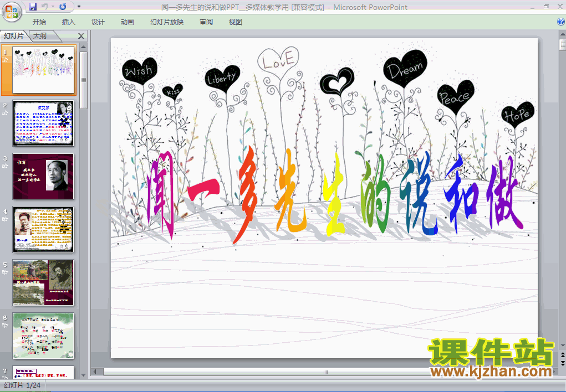Click the up arrow of the thumbnail pane scrollbar
The image size is (566, 392).
point(83,47)
